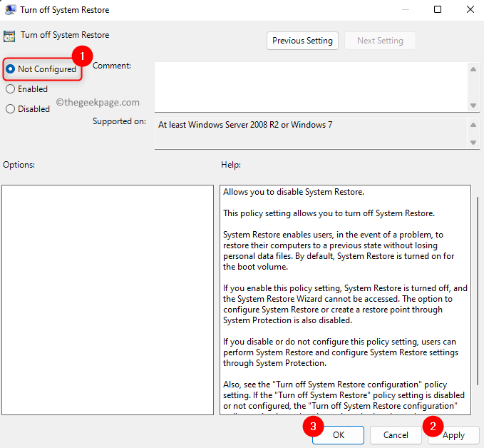Minimize the Turn off System Restore window
This screenshot has height=448, width=484.
point(406,9)
